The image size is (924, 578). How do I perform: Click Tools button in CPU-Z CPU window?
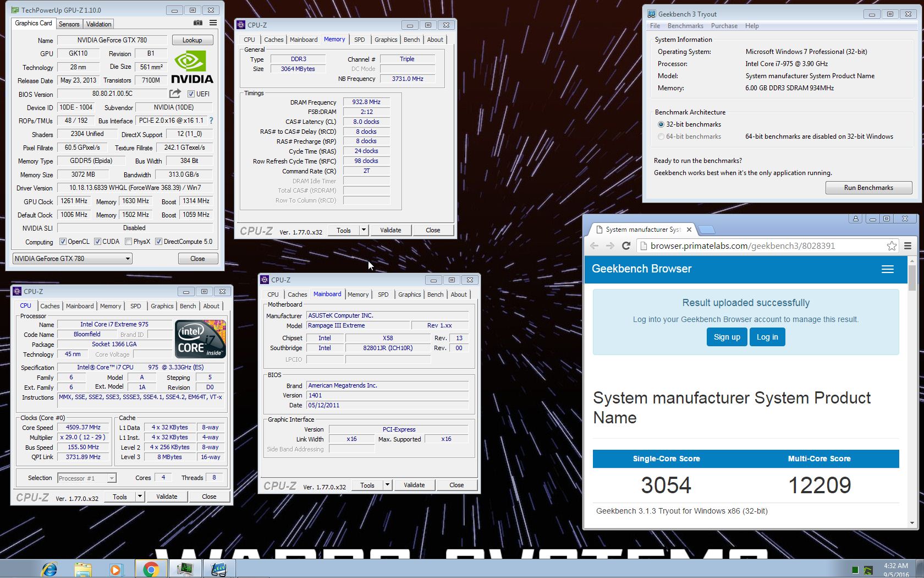120,497
